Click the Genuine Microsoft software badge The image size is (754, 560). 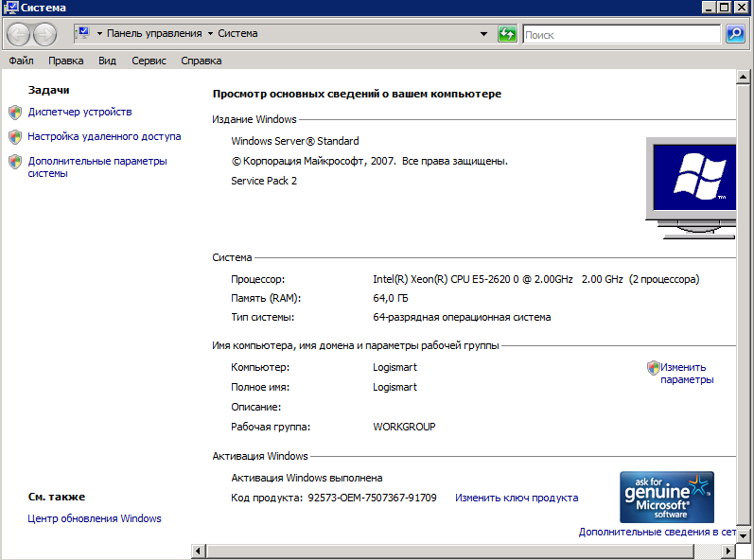pyautogui.click(x=666, y=497)
